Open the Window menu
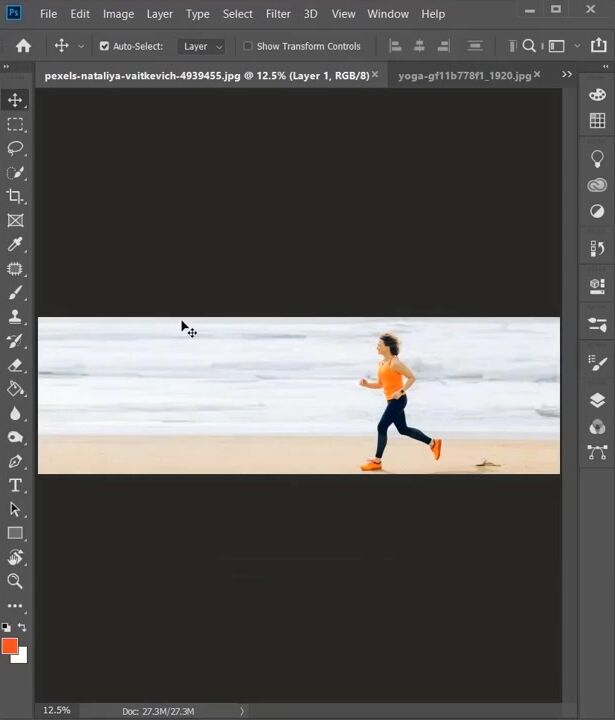This screenshot has height=720, width=615. (x=388, y=14)
